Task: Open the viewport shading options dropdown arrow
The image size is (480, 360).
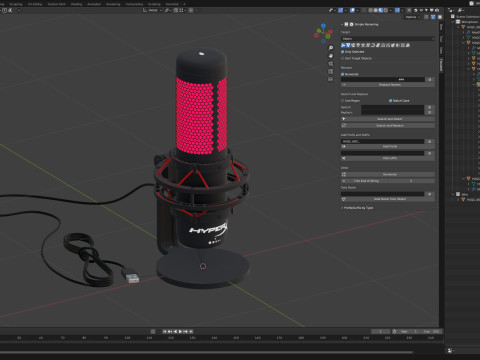Action: pyautogui.click(x=391, y=10)
